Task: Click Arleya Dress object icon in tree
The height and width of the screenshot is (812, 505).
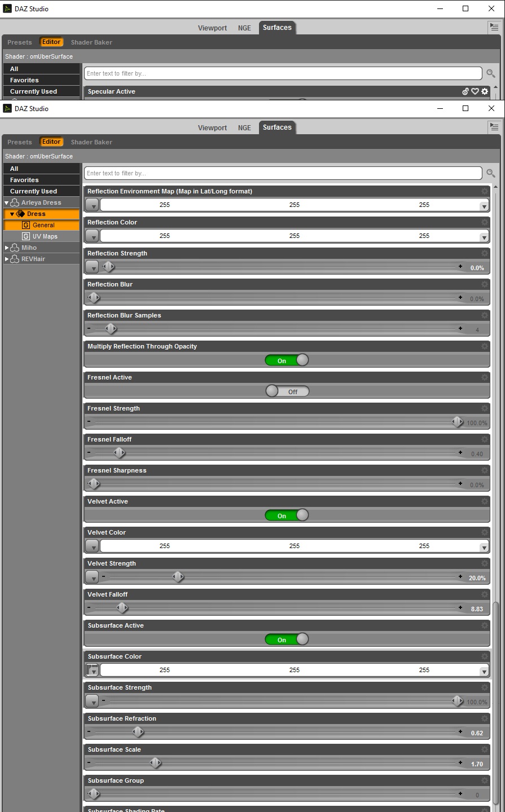Action: [x=15, y=202]
